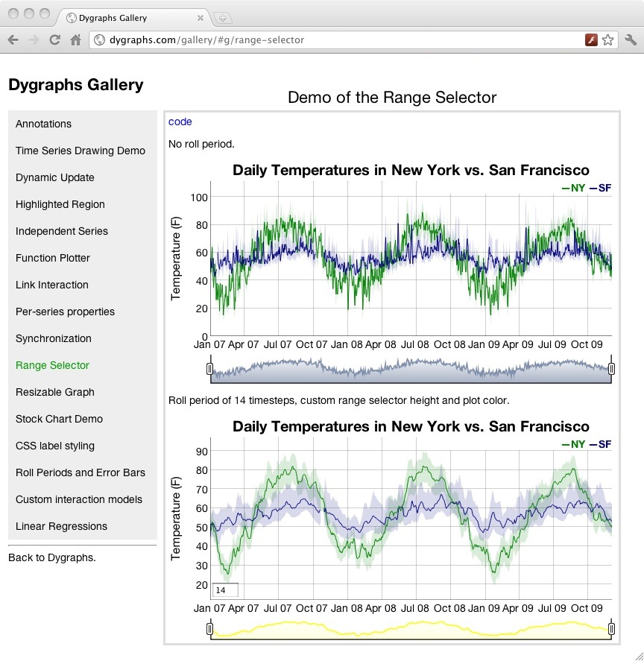Screen dimensions: 644x661
Task: Click the left handle of the range selector
Action: click(211, 369)
